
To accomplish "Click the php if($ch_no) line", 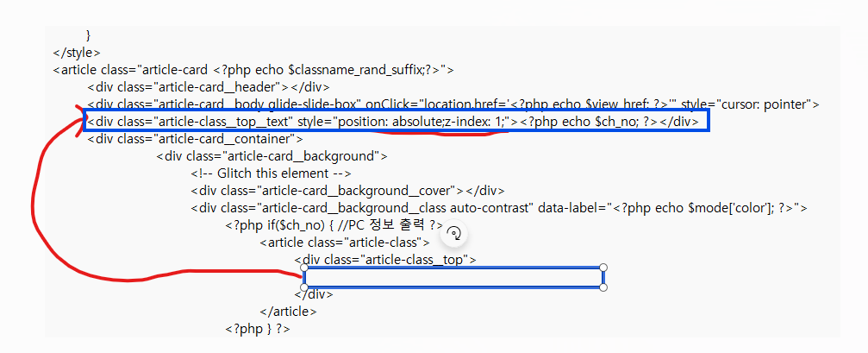I will (334, 225).
